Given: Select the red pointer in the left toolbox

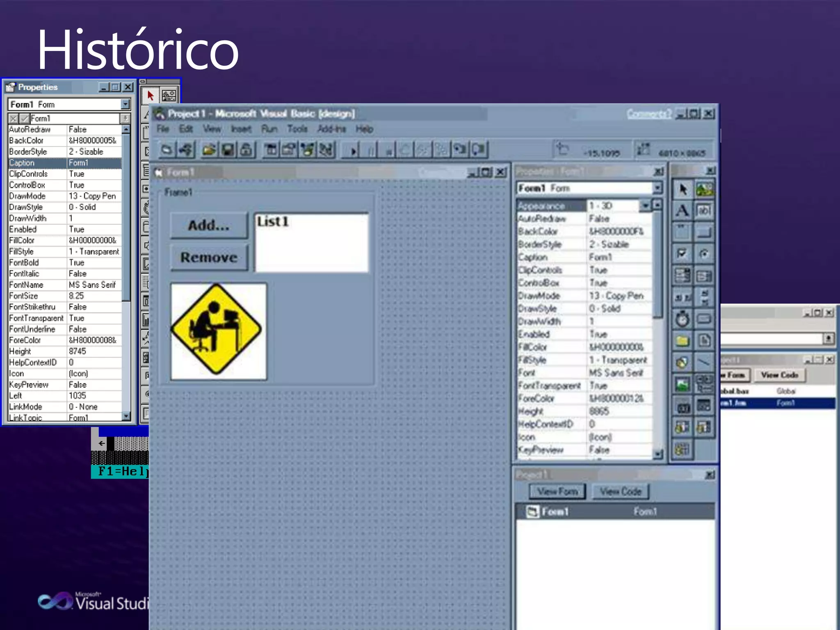Looking at the screenshot, I should click(x=151, y=96).
